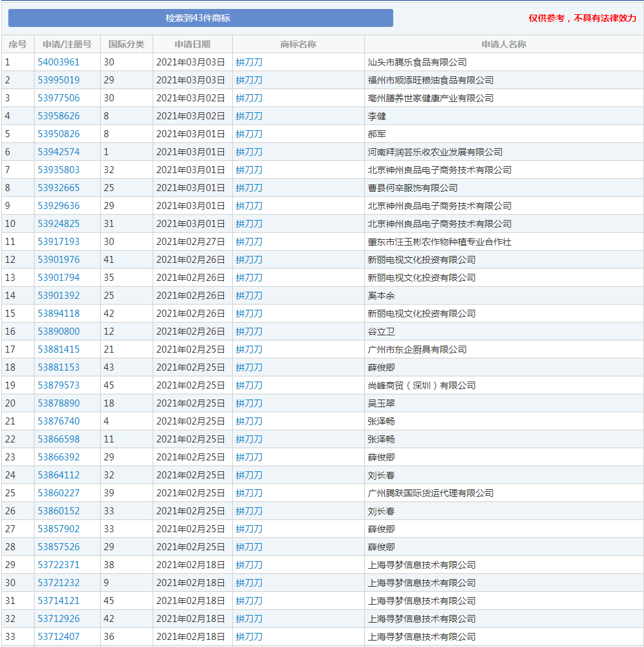Select applicant 亳州膳养世家健康产业有限公司
The height and width of the screenshot is (647, 644).
click(x=430, y=98)
